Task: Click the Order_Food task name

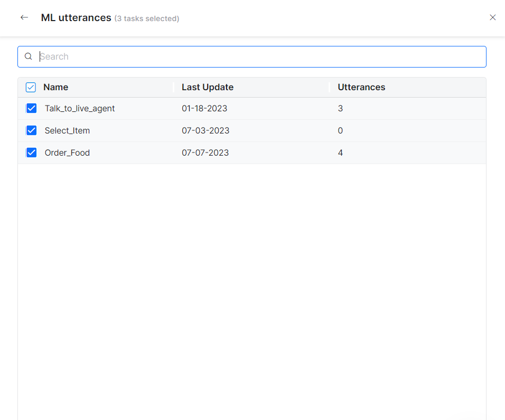Action: click(67, 152)
